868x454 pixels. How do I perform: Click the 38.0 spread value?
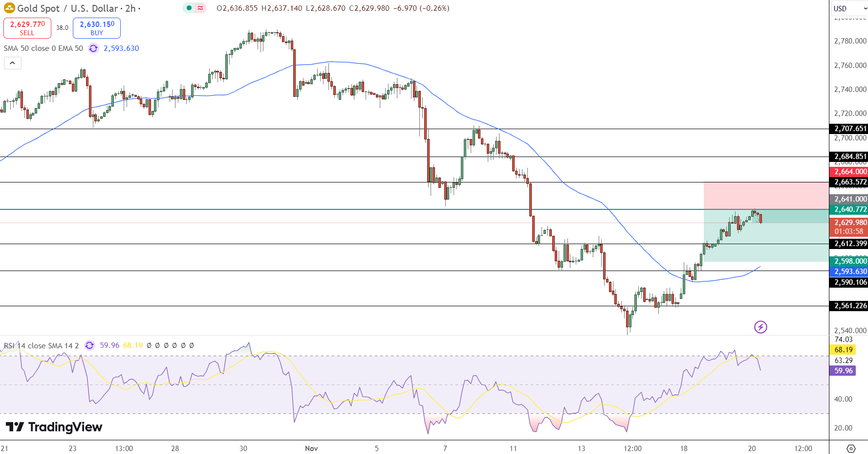coord(62,28)
